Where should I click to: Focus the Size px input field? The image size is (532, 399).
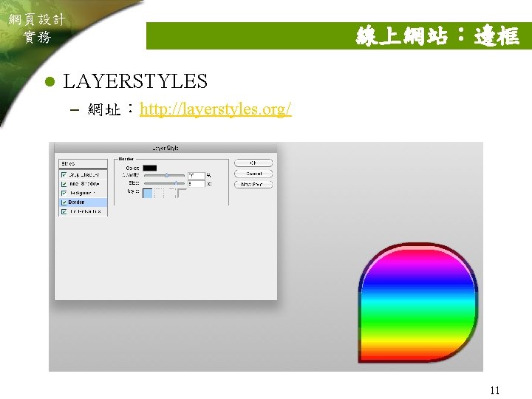click(196, 183)
